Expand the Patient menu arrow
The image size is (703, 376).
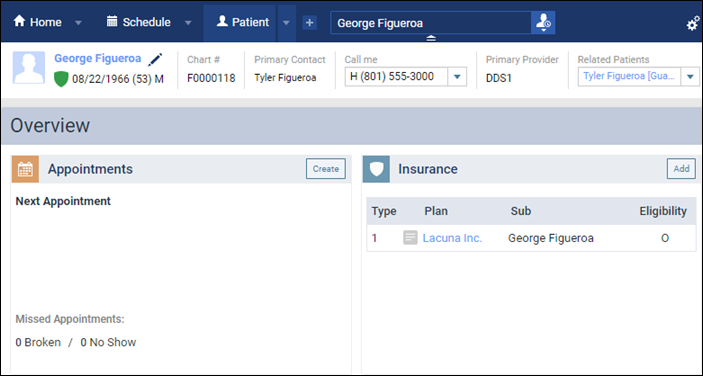click(286, 23)
